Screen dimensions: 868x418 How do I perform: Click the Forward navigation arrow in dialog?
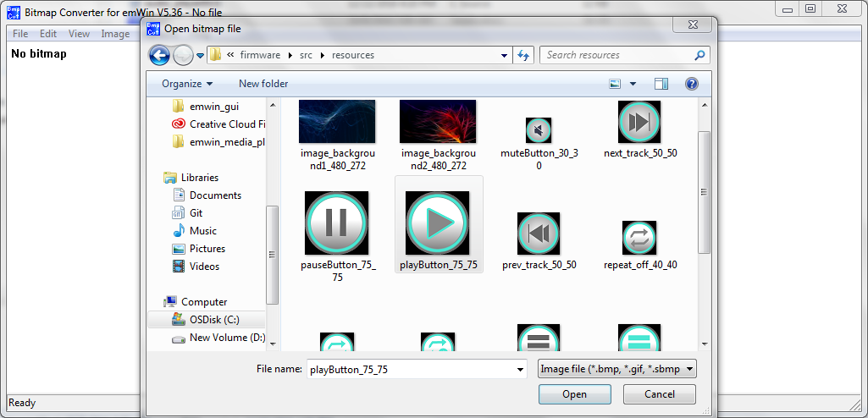(x=182, y=55)
